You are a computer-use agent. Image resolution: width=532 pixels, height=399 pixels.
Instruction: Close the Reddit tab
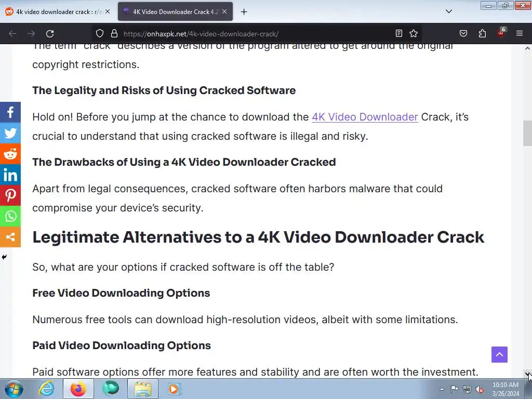click(108, 11)
